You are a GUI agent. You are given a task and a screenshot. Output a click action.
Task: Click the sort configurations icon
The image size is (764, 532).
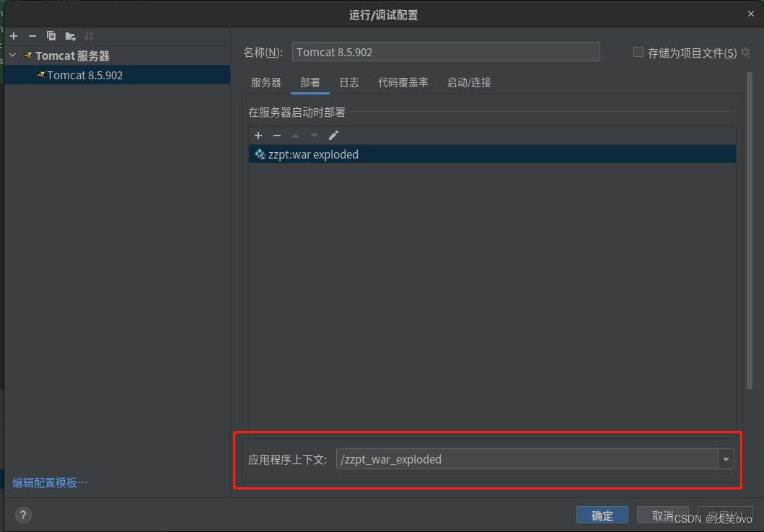click(x=88, y=35)
